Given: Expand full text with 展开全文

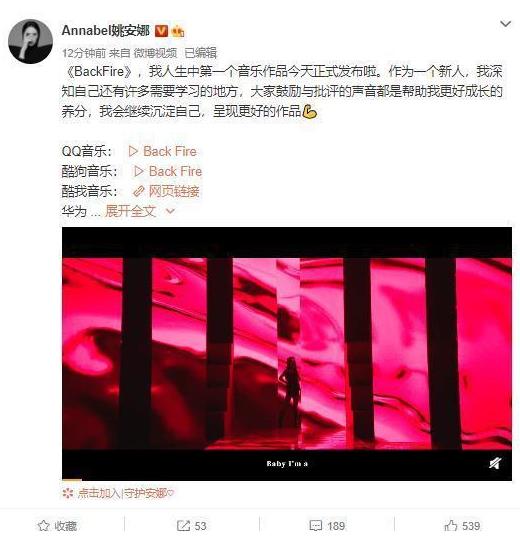Looking at the screenshot, I should [130, 211].
